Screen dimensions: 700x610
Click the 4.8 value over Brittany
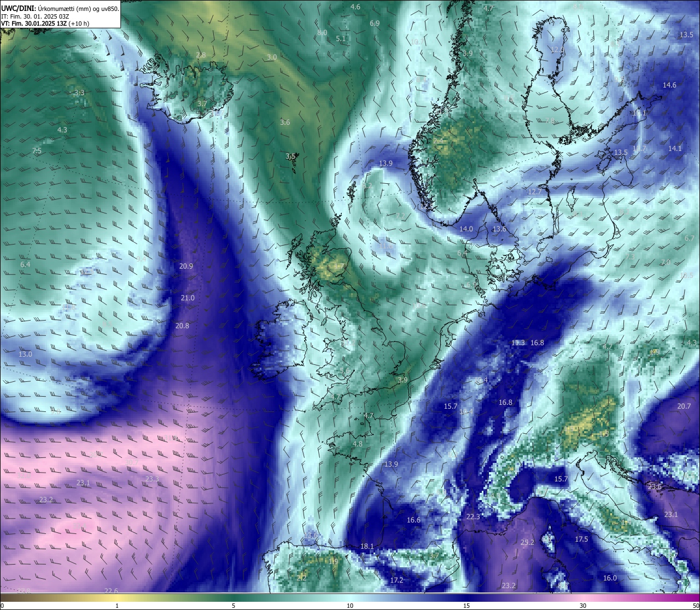click(358, 444)
